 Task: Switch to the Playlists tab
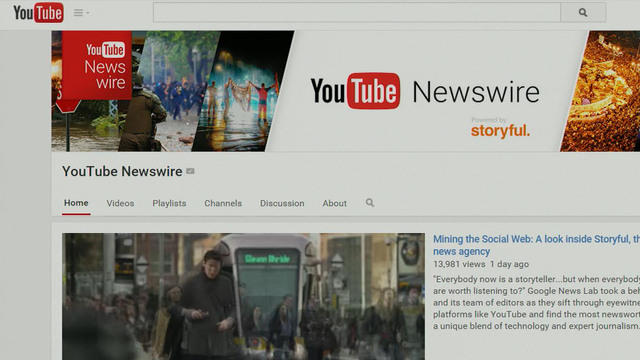click(x=169, y=203)
